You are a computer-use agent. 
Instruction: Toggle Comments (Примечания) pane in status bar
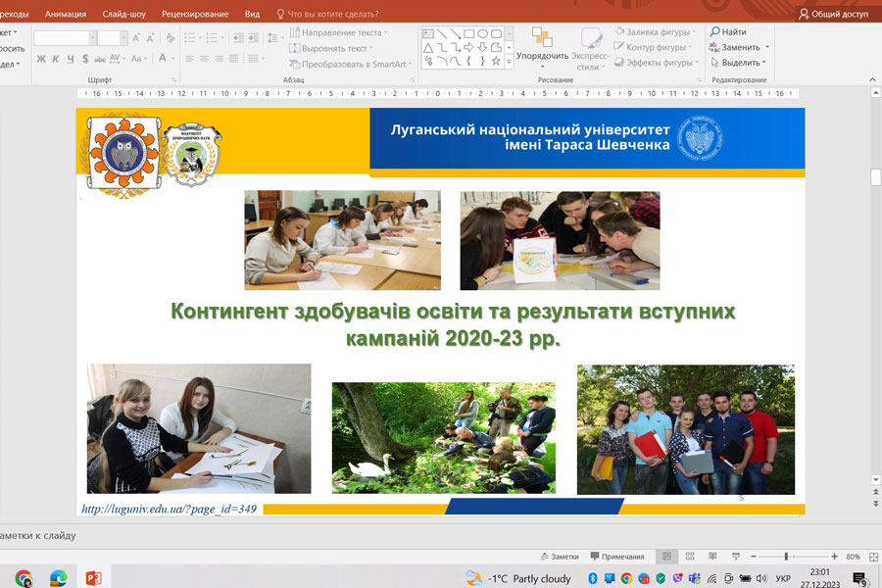[617, 557]
